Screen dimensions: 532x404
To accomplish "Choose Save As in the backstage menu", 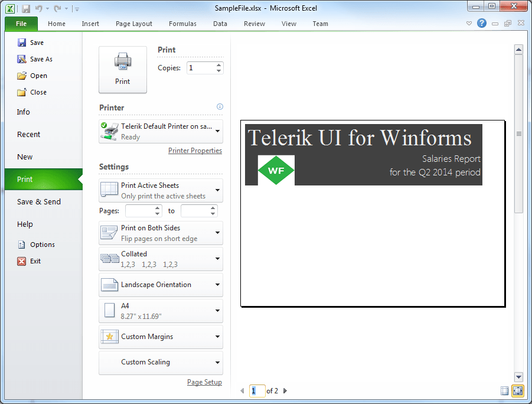I will click(35, 59).
